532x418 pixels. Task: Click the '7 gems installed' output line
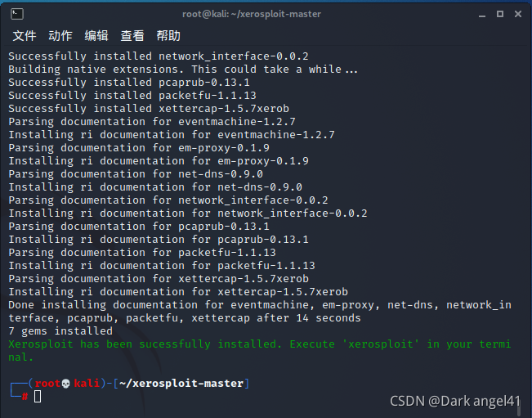(60, 331)
